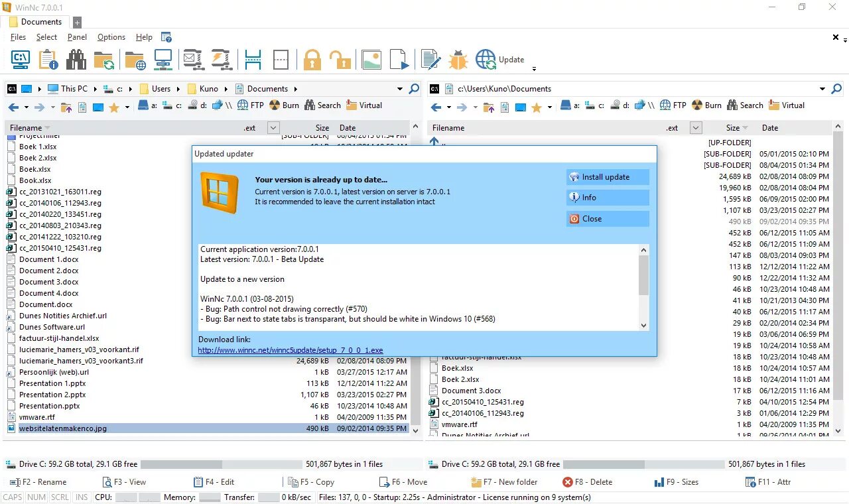The image size is (849, 504).
Task: Click Search in the right panel drive bar
Action: tap(745, 105)
